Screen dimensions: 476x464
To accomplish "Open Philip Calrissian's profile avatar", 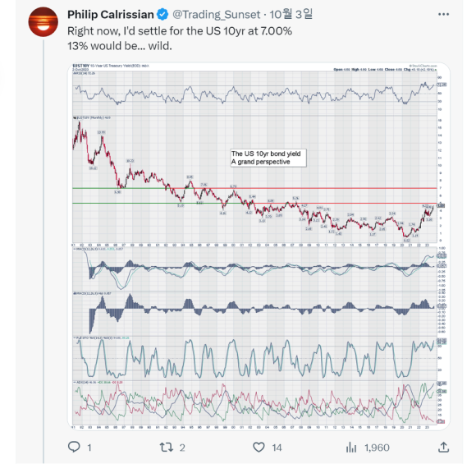I will click(x=43, y=22).
